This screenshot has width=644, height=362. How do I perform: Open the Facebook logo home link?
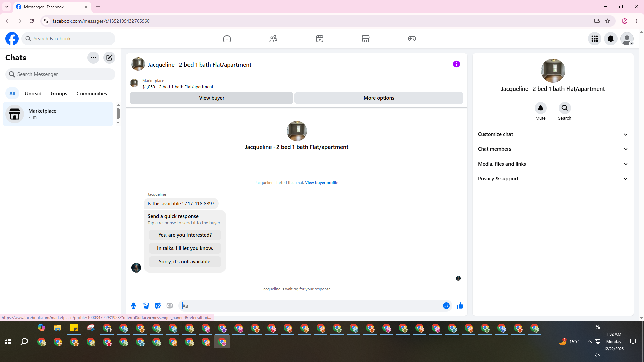pos(12,39)
